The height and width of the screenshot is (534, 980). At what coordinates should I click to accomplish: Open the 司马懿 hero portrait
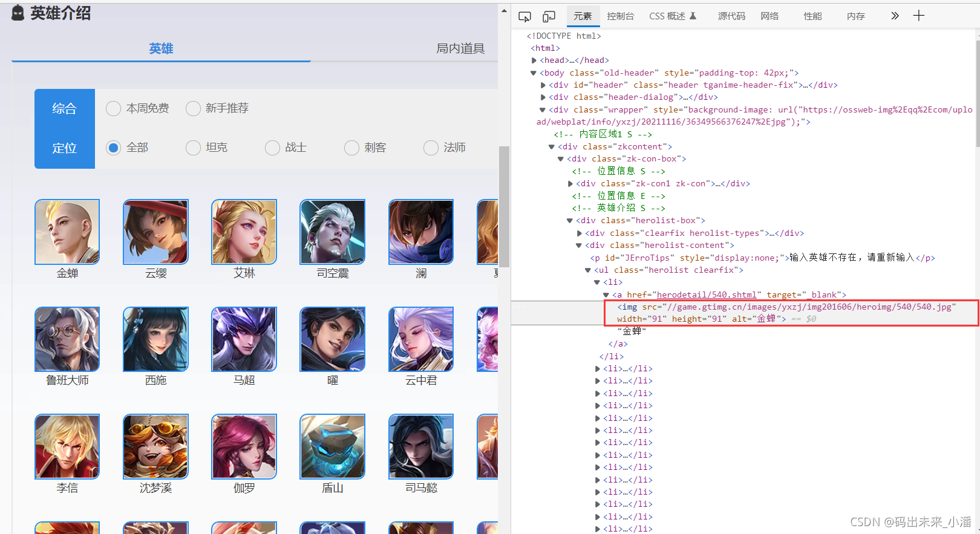point(421,446)
